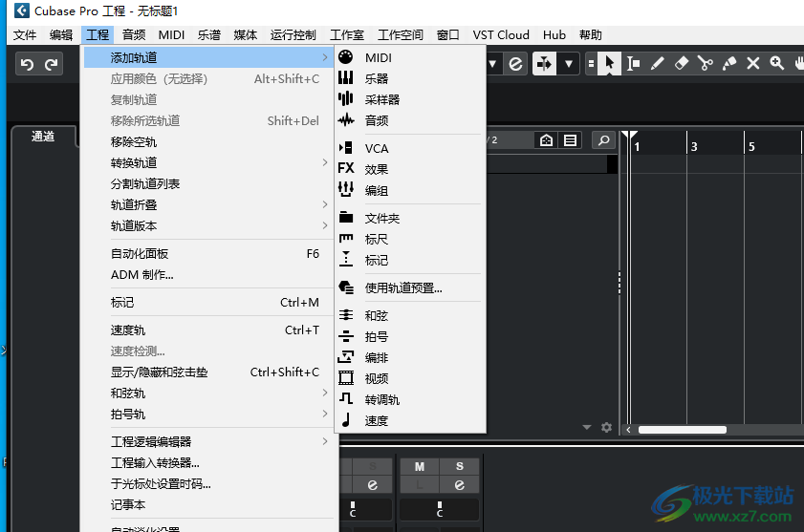The width and height of the screenshot is (804, 532).
Task: Open dropdown arrow left of 'e' toolbar button
Action: [492, 64]
